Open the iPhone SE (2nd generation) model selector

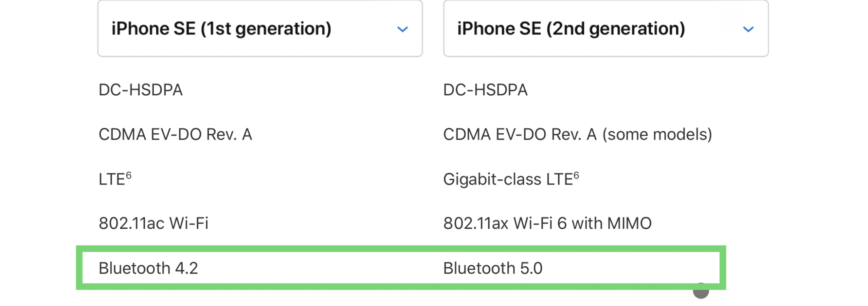tap(606, 28)
